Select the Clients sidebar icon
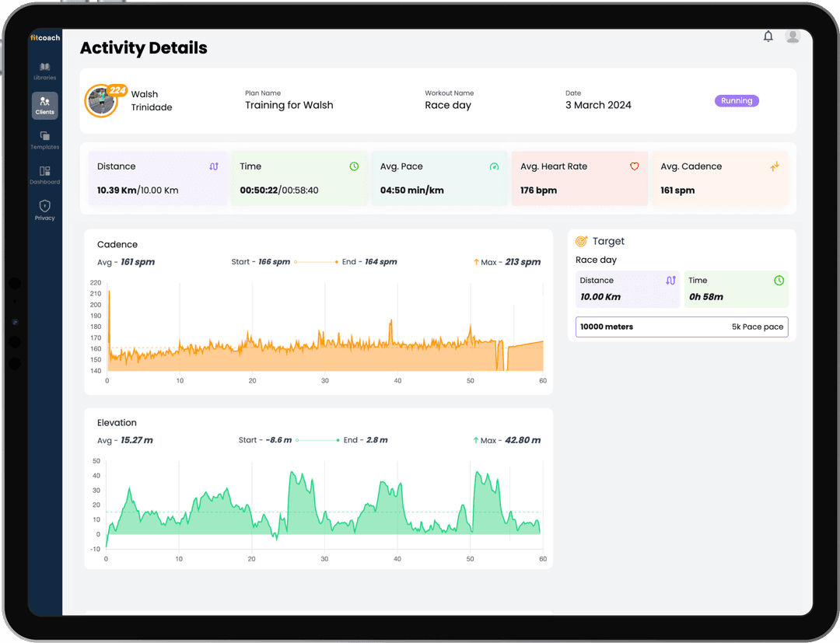The height and width of the screenshot is (643, 840). (45, 105)
